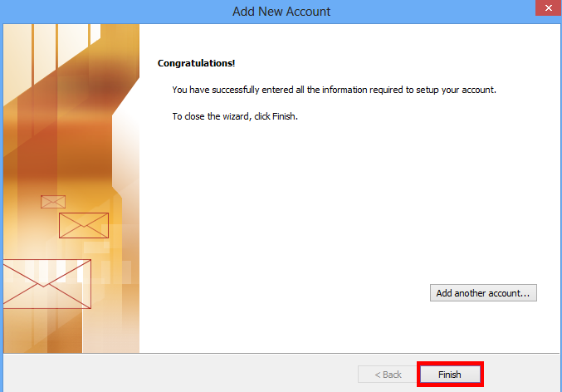562x392 pixels.
Task: Click the red highlight border around Finish
Action: (x=449, y=363)
